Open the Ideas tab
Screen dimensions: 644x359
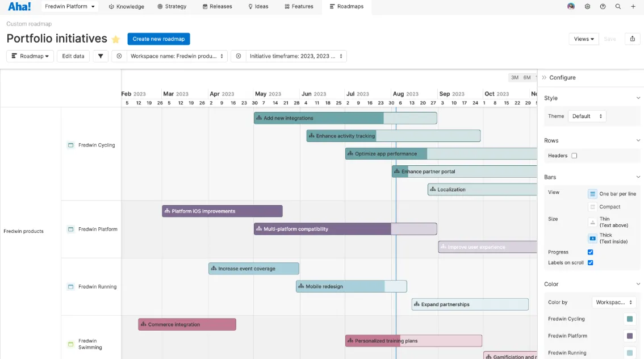tap(258, 7)
